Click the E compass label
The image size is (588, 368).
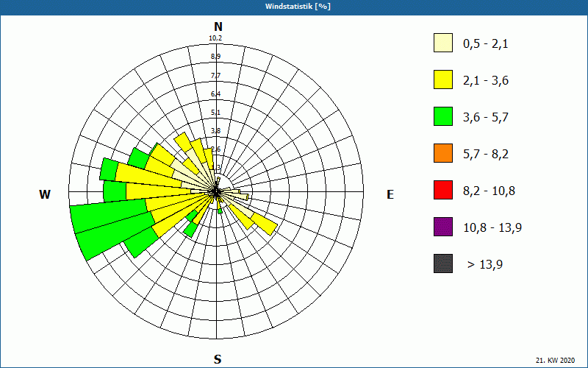(390, 194)
